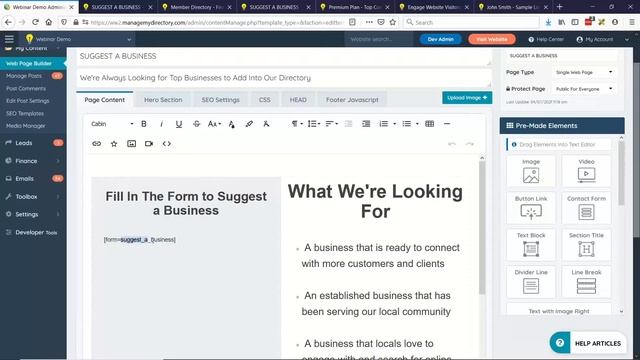Viewport: 640px width, 360px height.
Task: Select the Contact Form element
Action: tap(586, 208)
